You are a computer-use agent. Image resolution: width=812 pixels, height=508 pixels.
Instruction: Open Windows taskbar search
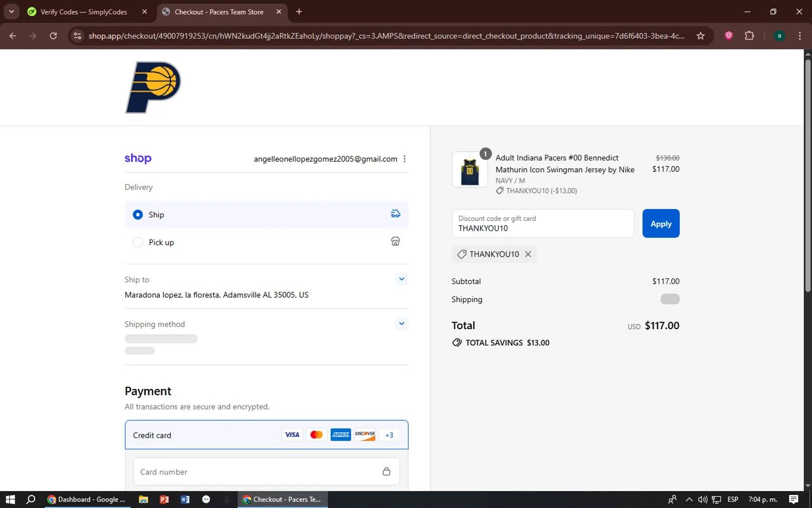(31, 499)
